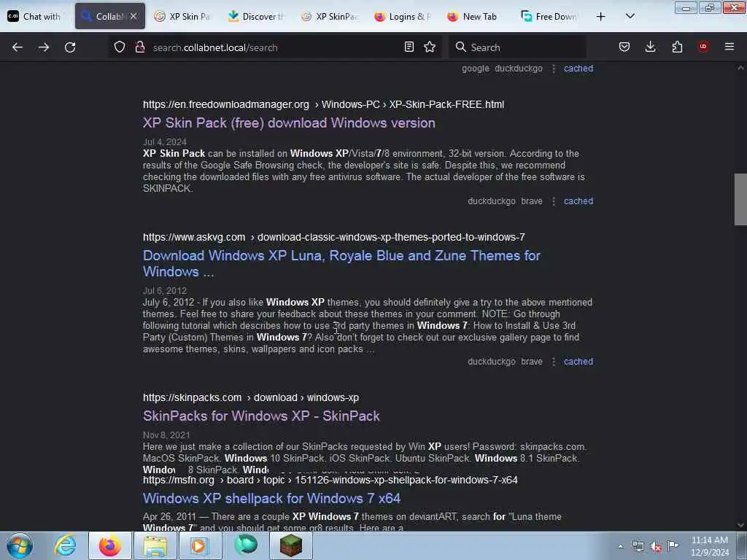Open cached link for freedownloadmanager result

pyautogui.click(x=578, y=201)
